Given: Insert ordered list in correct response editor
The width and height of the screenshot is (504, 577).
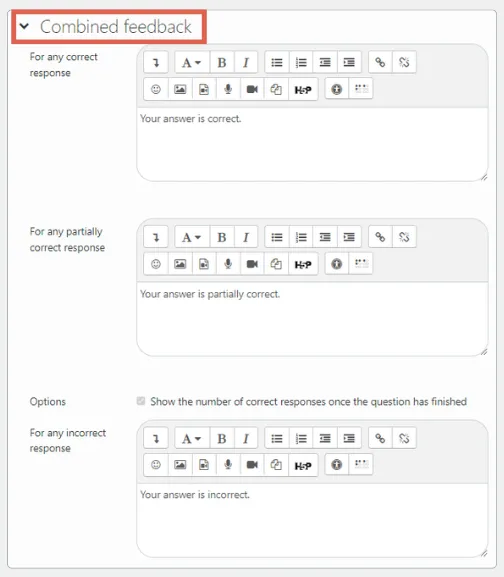Looking at the screenshot, I should (x=301, y=63).
